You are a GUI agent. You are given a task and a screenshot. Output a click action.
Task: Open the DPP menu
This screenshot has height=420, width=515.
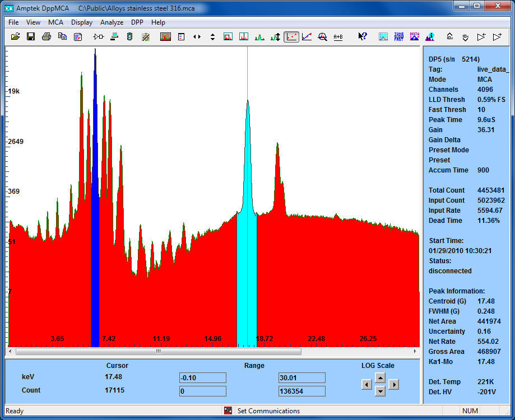tap(137, 22)
